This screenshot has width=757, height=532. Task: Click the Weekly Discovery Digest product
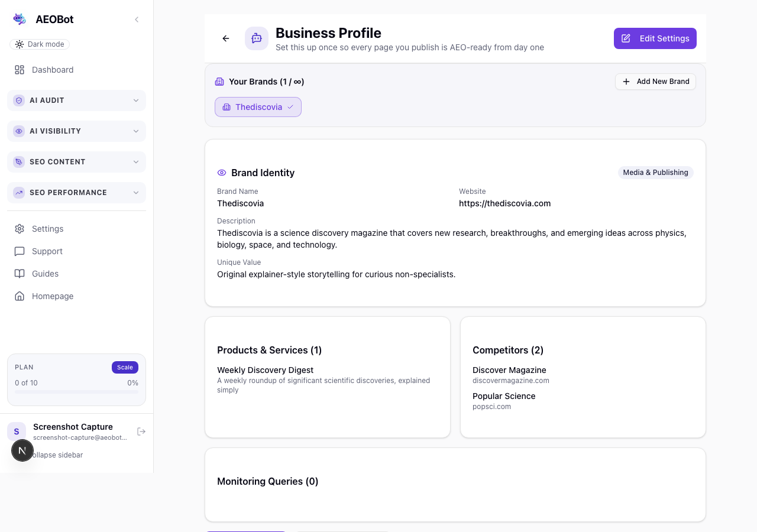tap(266, 370)
